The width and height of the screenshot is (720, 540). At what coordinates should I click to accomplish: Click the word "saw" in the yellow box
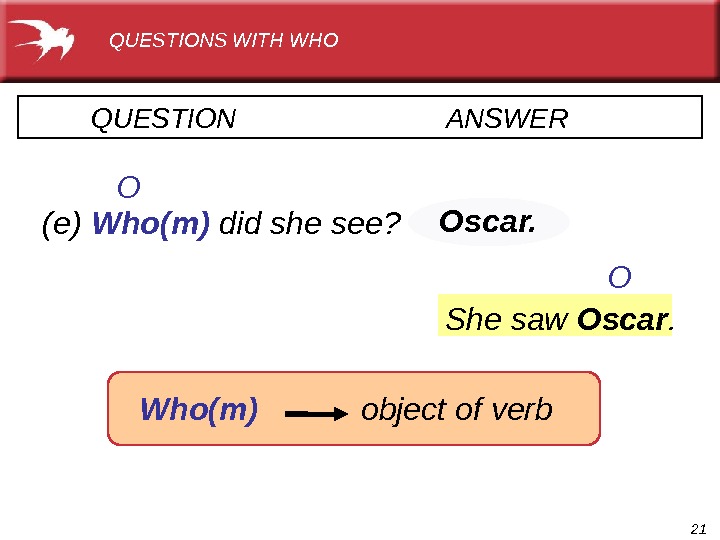coord(531,320)
